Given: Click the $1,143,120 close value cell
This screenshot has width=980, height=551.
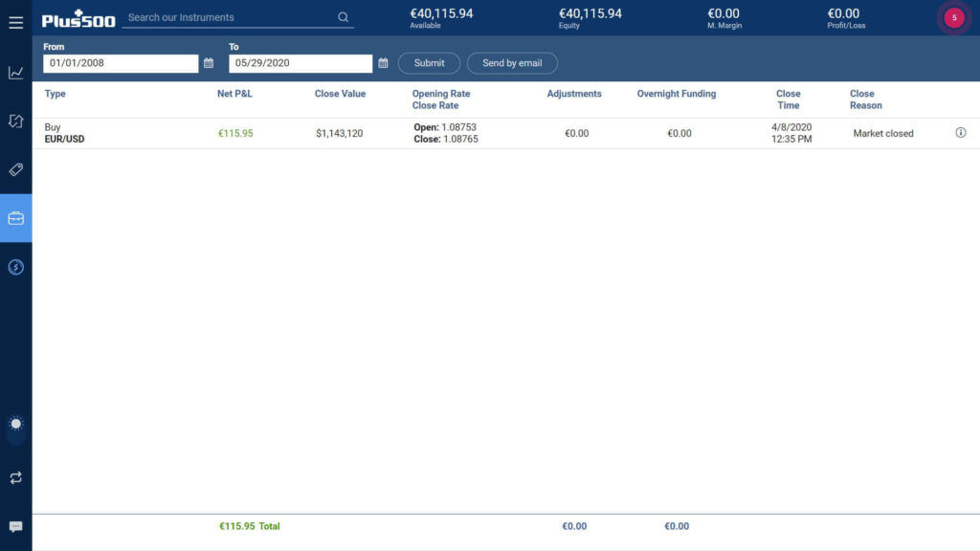Looking at the screenshot, I should pos(339,133).
